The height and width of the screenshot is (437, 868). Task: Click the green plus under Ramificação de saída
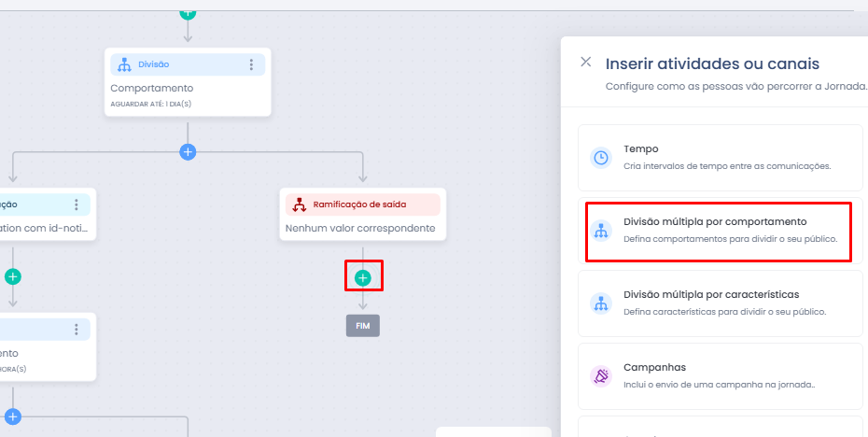363,277
